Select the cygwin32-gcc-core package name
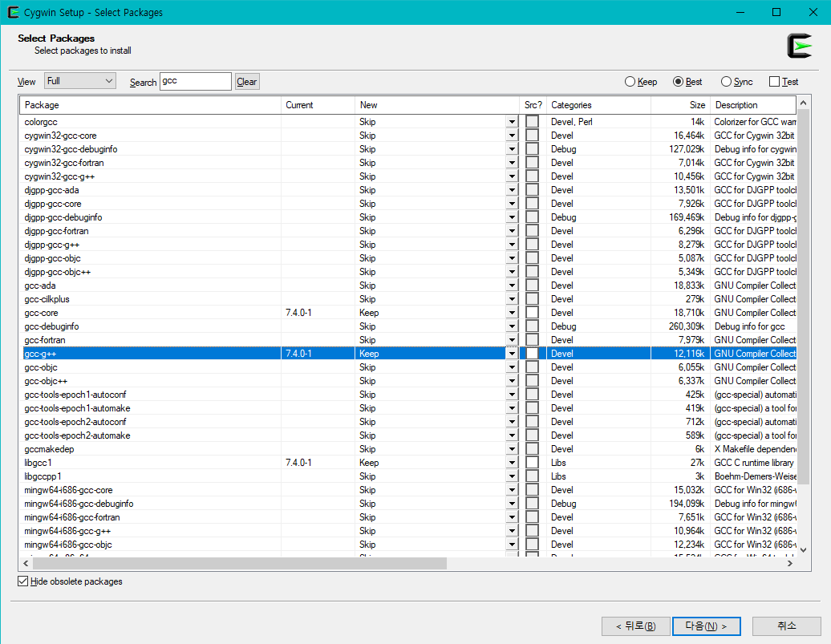 (60, 136)
